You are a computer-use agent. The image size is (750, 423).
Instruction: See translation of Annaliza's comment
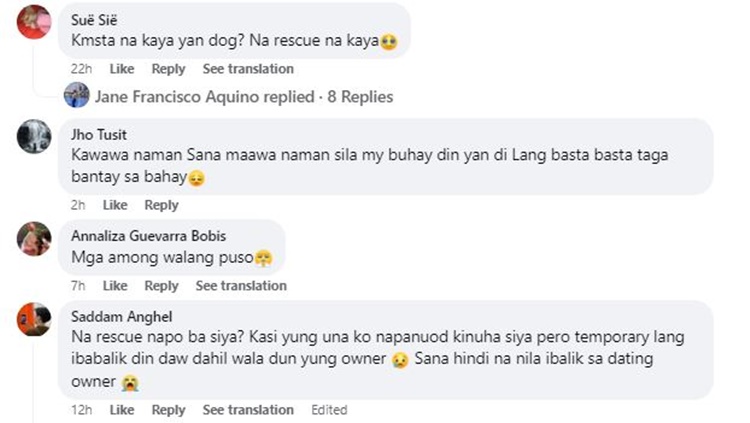(241, 286)
